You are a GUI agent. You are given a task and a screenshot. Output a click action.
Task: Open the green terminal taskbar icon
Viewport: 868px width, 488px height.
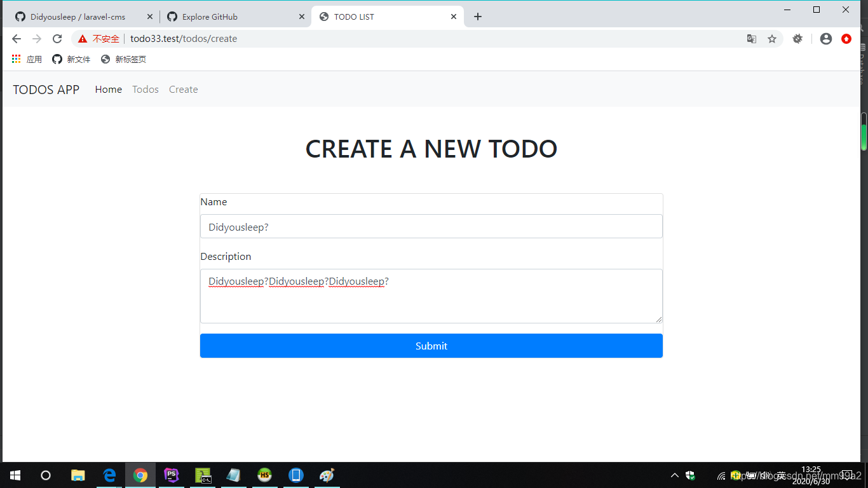[x=203, y=475]
